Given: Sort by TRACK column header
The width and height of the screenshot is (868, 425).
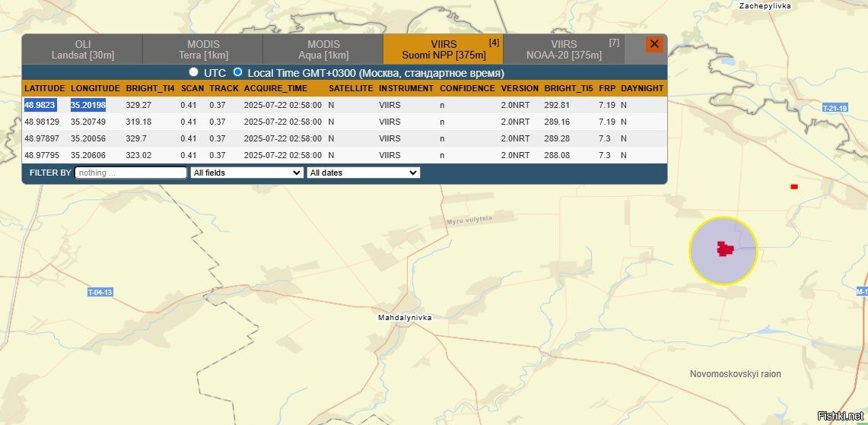Looking at the screenshot, I should click(x=224, y=88).
